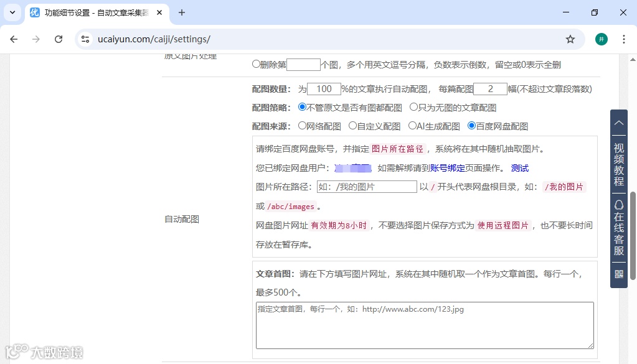Choose AI生成配图 as image source
637x364 pixels.
tap(412, 126)
